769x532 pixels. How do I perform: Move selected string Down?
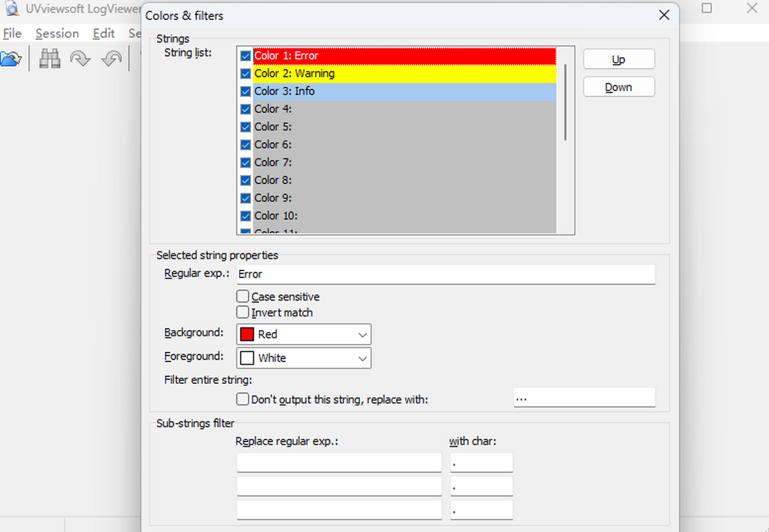point(619,87)
